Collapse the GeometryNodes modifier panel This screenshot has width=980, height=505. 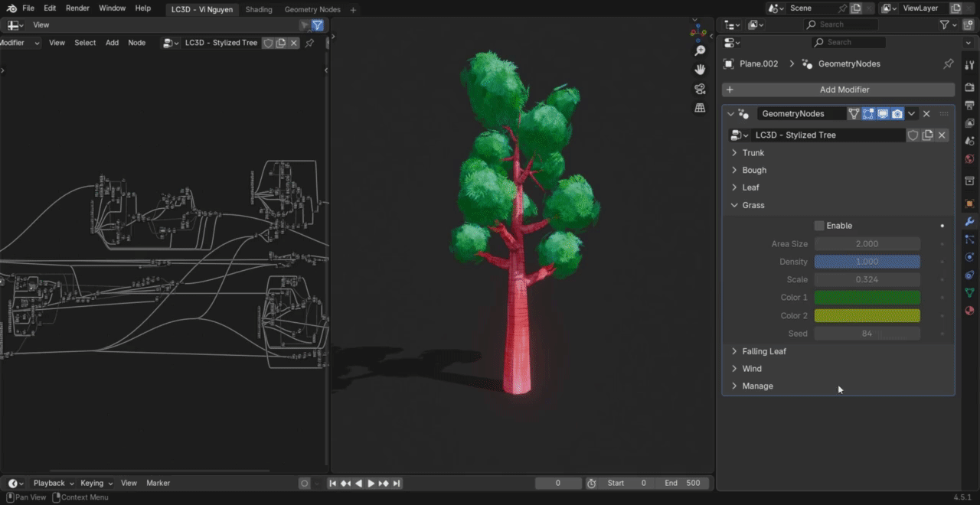click(x=730, y=113)
